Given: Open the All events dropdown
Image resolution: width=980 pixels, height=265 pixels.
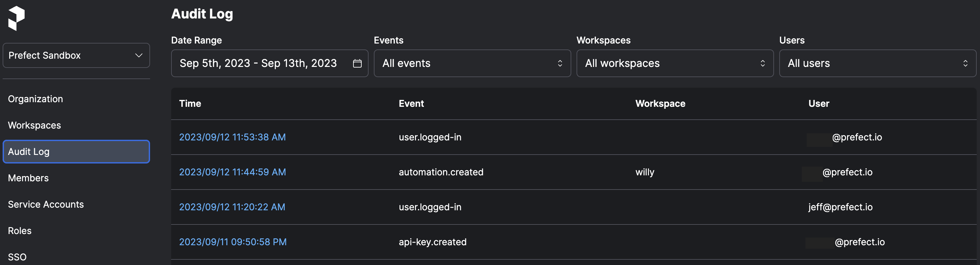Looking at the screenshot, I should point(472,63).
